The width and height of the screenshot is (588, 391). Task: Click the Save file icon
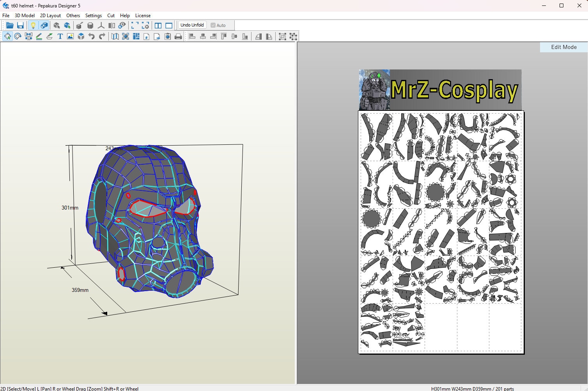(20, 25)
